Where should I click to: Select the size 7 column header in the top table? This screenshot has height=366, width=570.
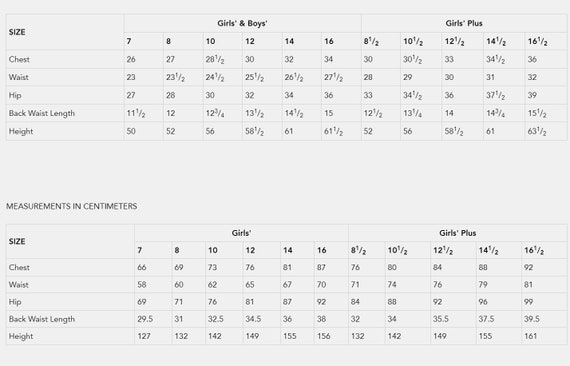click(x=129, y=41)
